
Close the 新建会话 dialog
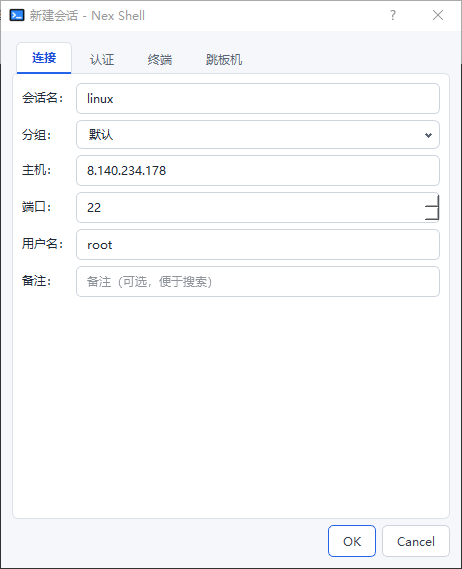pos(438,15)
